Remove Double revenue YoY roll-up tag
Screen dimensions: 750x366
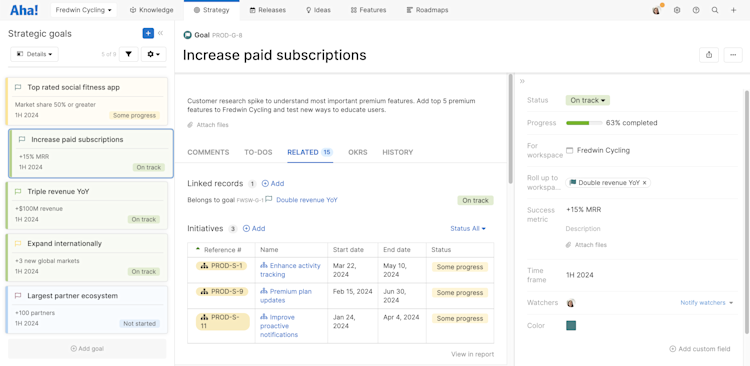click(644, 183)
